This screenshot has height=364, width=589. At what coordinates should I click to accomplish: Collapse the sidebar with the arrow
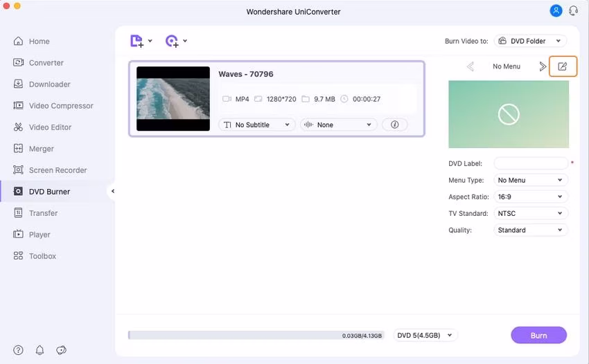coord(113,192)
